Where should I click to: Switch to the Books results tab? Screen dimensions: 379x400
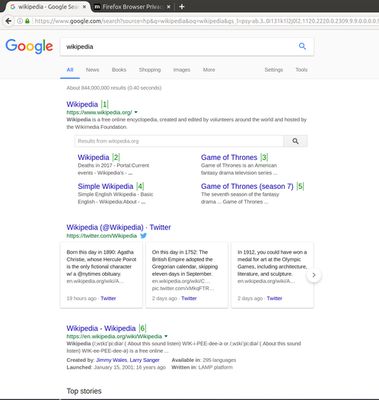(119, 70)
